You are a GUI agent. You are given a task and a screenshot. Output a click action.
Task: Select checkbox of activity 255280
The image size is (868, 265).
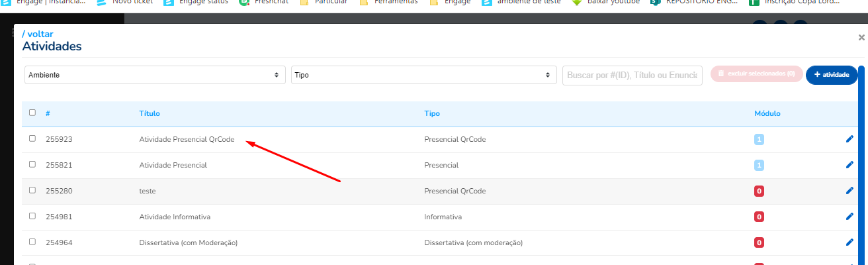tap(32, 190)
